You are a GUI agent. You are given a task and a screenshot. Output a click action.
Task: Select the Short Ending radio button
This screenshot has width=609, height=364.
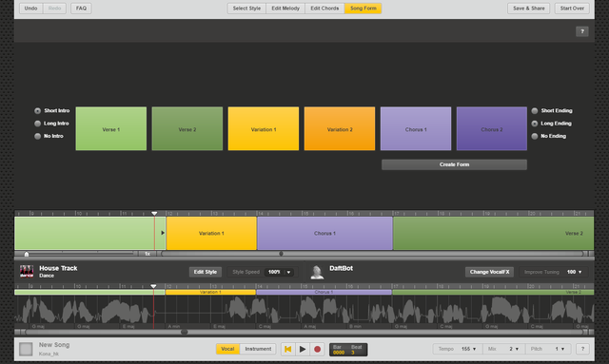(x=535, y=110)
